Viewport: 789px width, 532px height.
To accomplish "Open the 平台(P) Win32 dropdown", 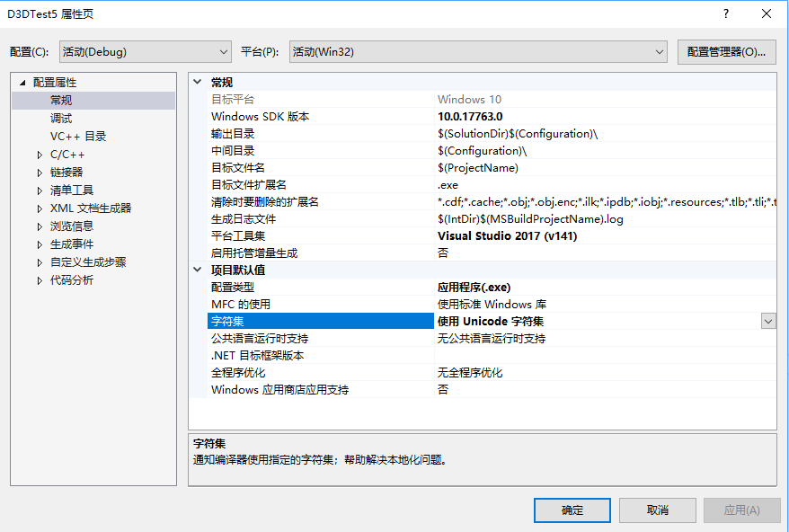I will (660, 51).
